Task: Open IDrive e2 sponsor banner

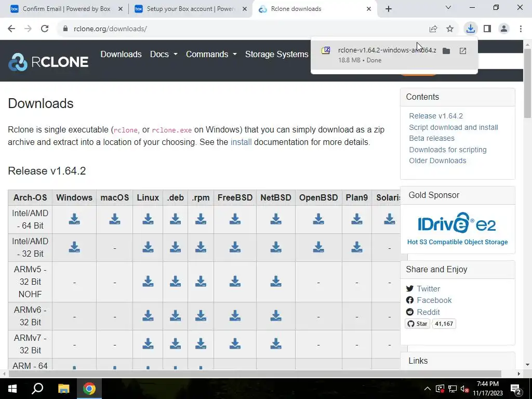Action: tap(457, 229)
